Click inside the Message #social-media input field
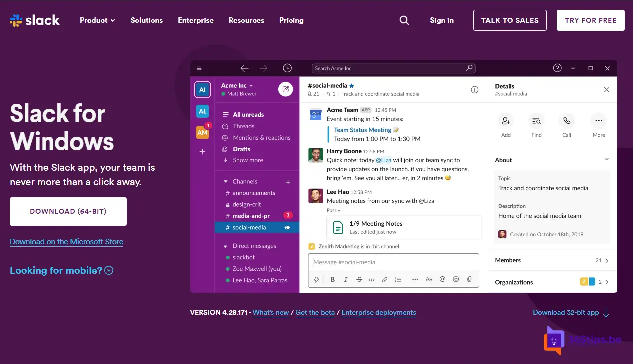The image size is (633, 364). (x=393, y=262)
